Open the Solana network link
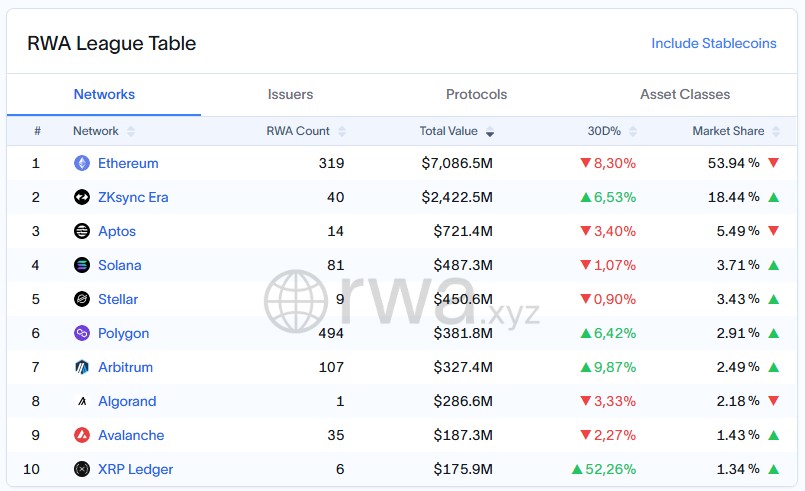The height and width of the screenshot is (491, 805). click(x=120, y=265)
